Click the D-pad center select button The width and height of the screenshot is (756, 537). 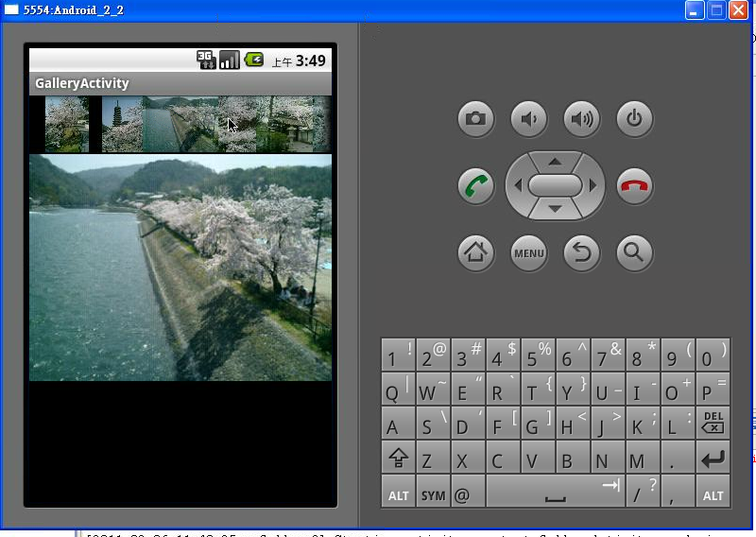[x=555, y=185]
